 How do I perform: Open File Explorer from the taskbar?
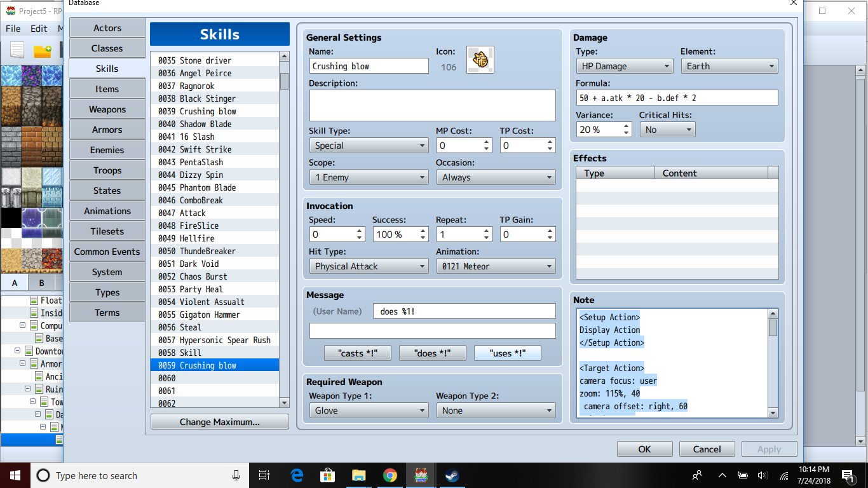[x=359, y=475]
